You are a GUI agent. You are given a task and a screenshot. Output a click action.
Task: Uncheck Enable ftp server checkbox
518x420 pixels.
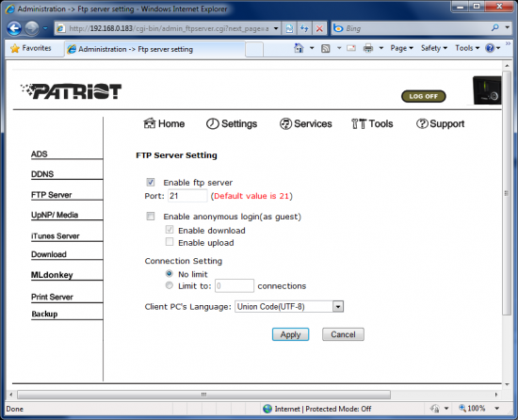pyautogui.click(x=151, y=183)
